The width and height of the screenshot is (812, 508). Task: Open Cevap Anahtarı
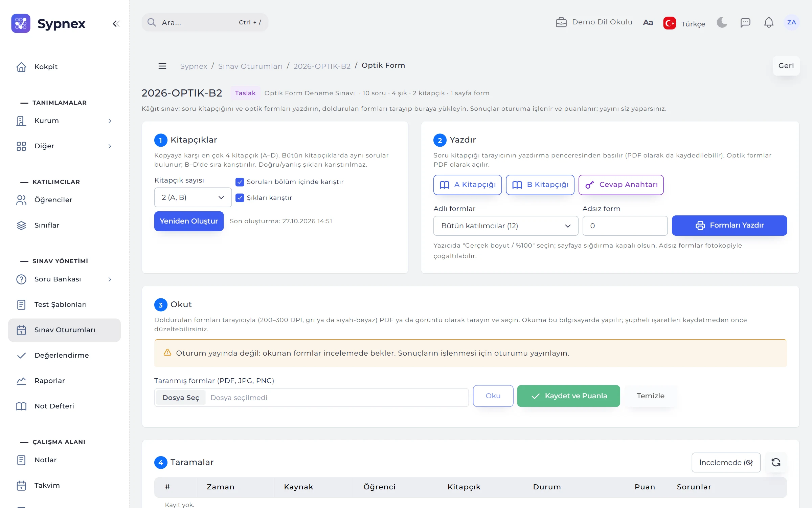pyautogui.click(x=621, y=185)
